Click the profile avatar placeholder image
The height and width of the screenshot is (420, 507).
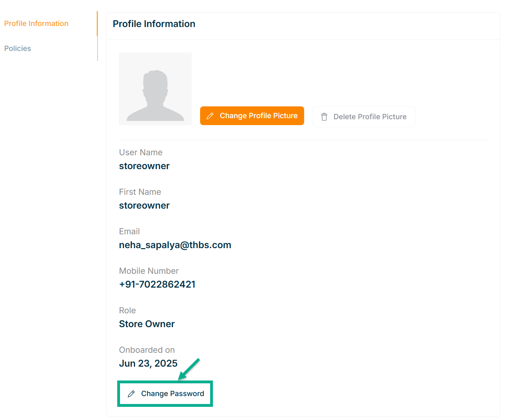pyautogui.click(x=155, y=89)
